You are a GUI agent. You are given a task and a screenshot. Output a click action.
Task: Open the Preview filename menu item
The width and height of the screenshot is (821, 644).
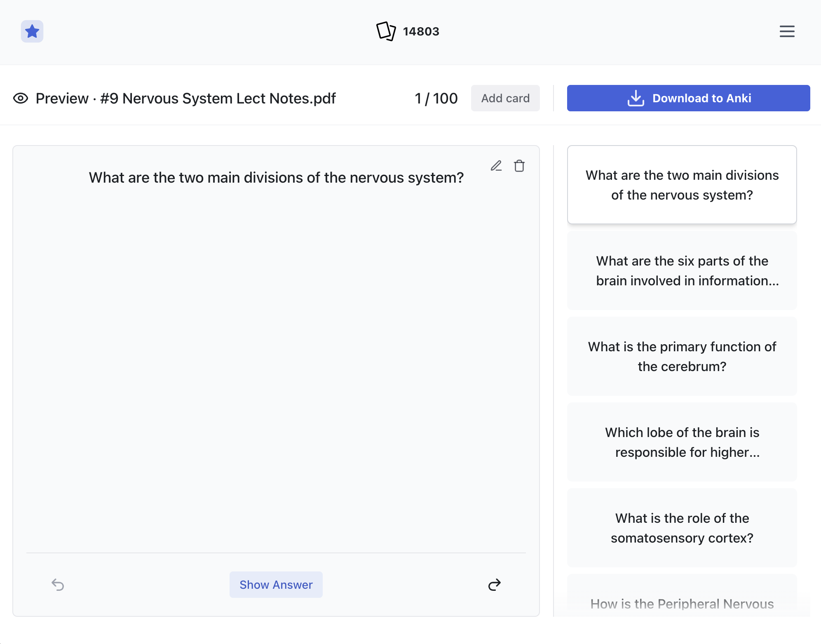[x=185, y=98]
